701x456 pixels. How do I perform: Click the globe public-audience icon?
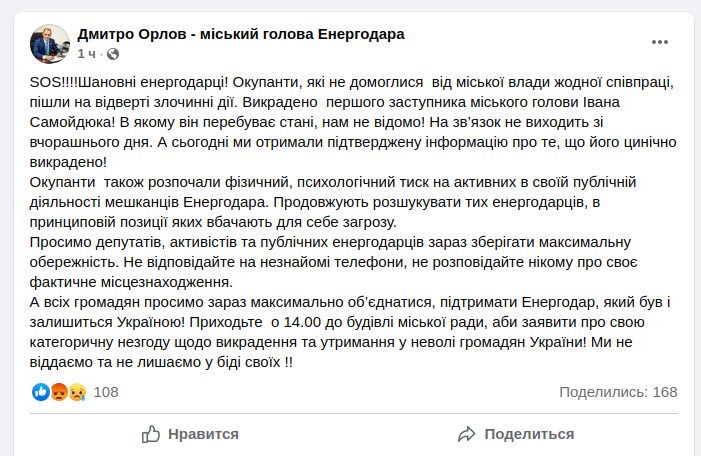(x=113, y=54)
